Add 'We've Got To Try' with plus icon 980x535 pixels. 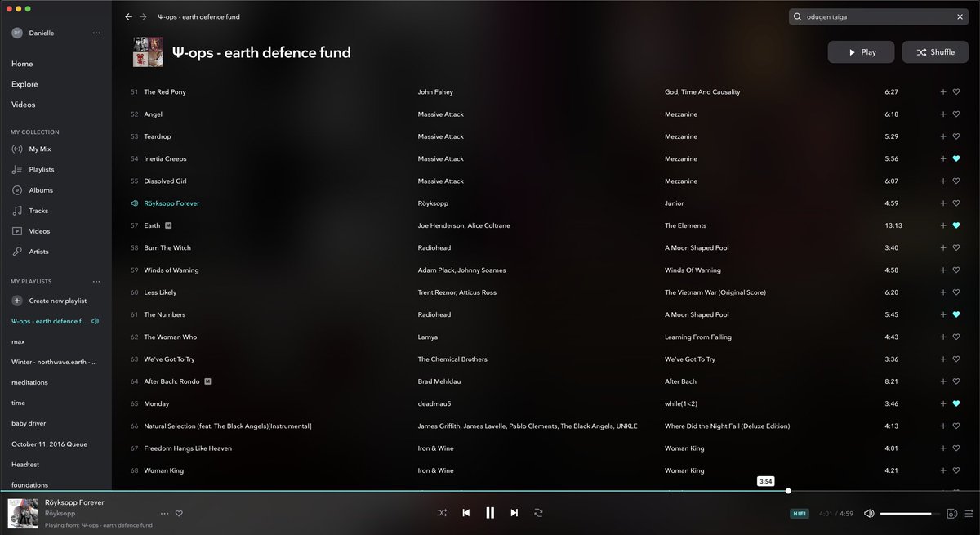click(943, 359)
